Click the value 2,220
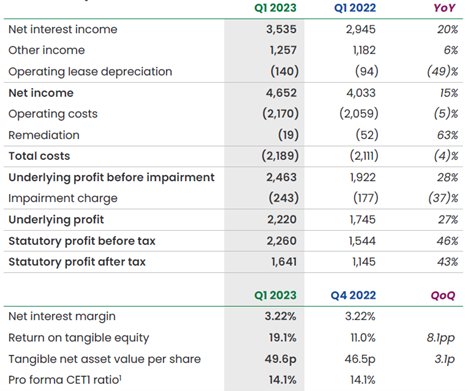The image size is (468, 391). [282, 220]
